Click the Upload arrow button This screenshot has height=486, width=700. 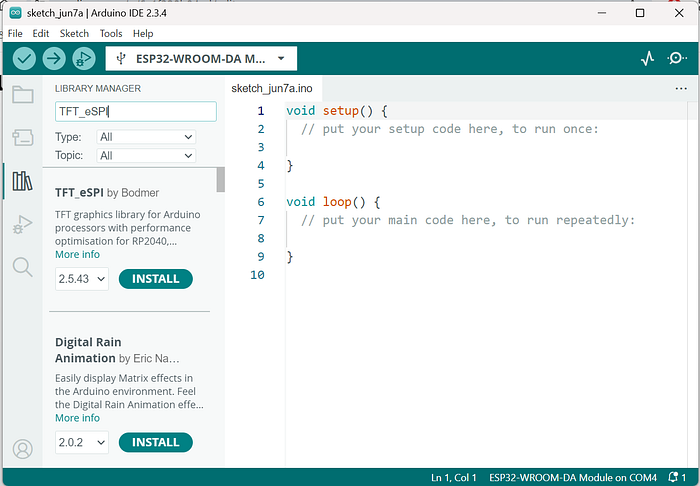[54, 58]
